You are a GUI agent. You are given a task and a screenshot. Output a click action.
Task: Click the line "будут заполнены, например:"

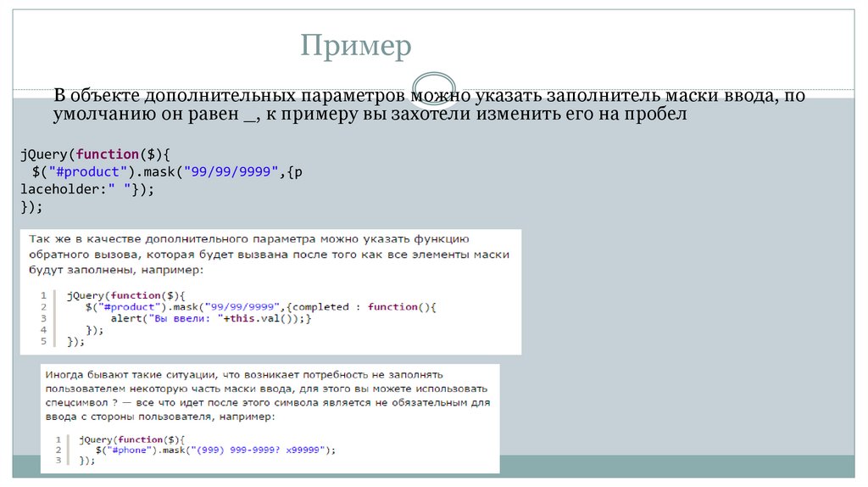pos(116,270)
